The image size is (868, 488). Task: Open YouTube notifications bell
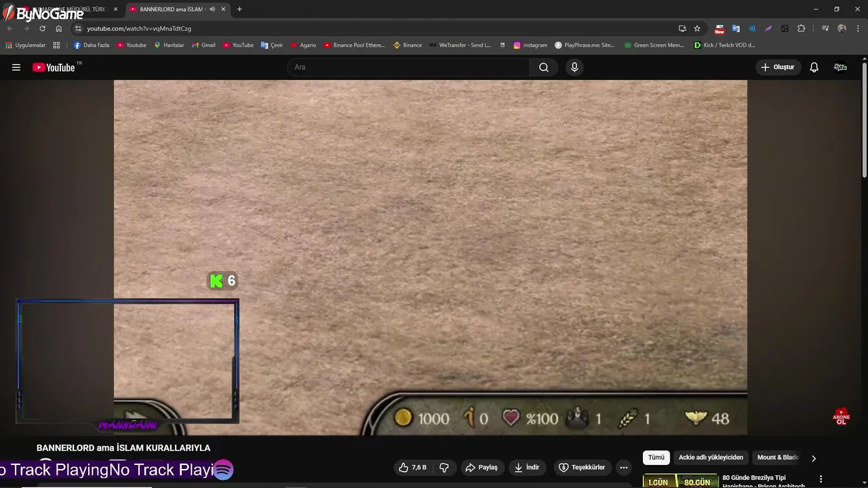tap(814, 67)
